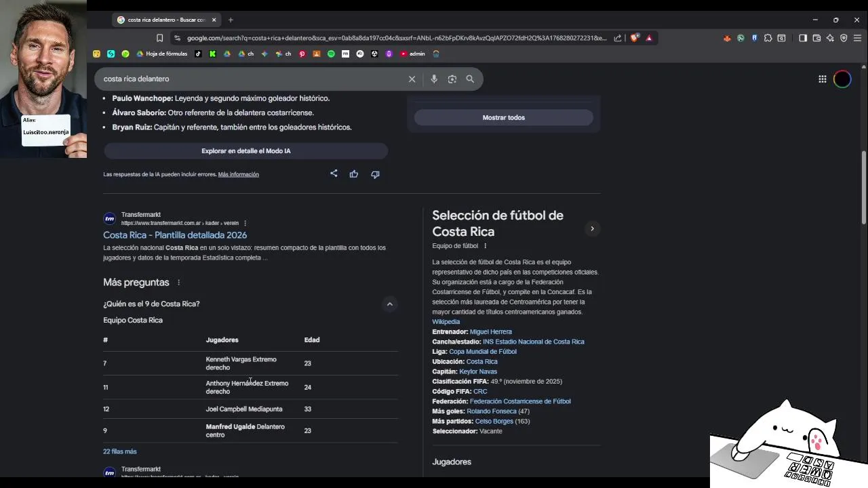Close the 'costa rica delantero' tab
The width and height of the screenshot is (868, 488).
pos(214,20)
